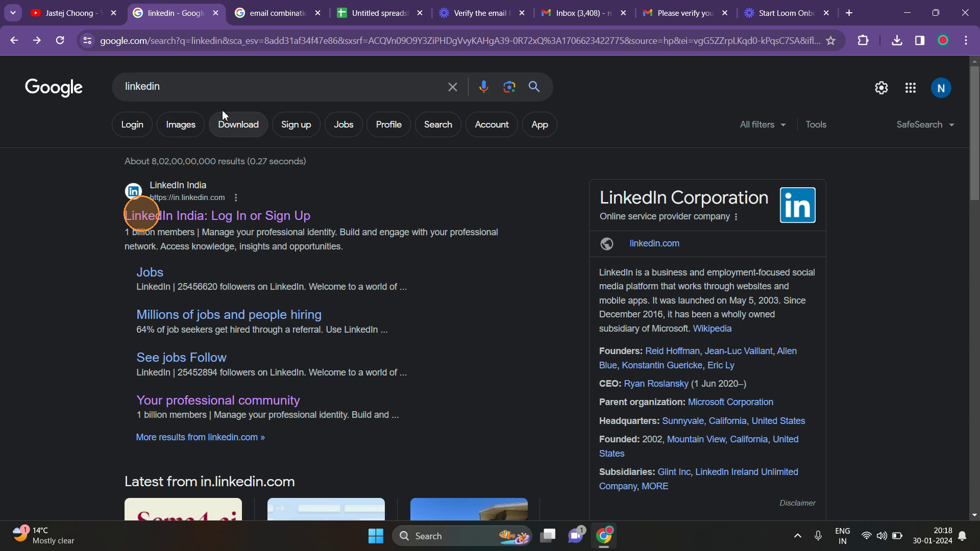Show hidden system tray icons
980x551 pixels.
pos(797,536)
